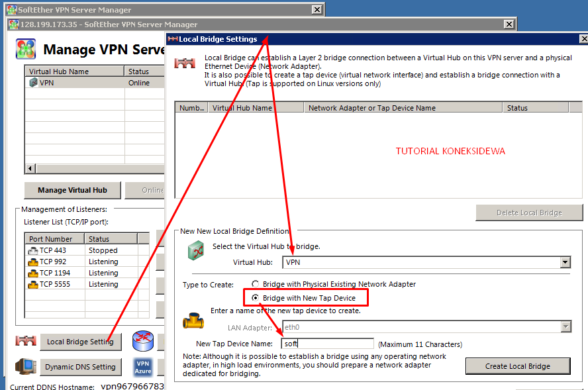Click the VPN hub icon in hub list
This screenshot has height=390, width=588.
tap(33, 83)
